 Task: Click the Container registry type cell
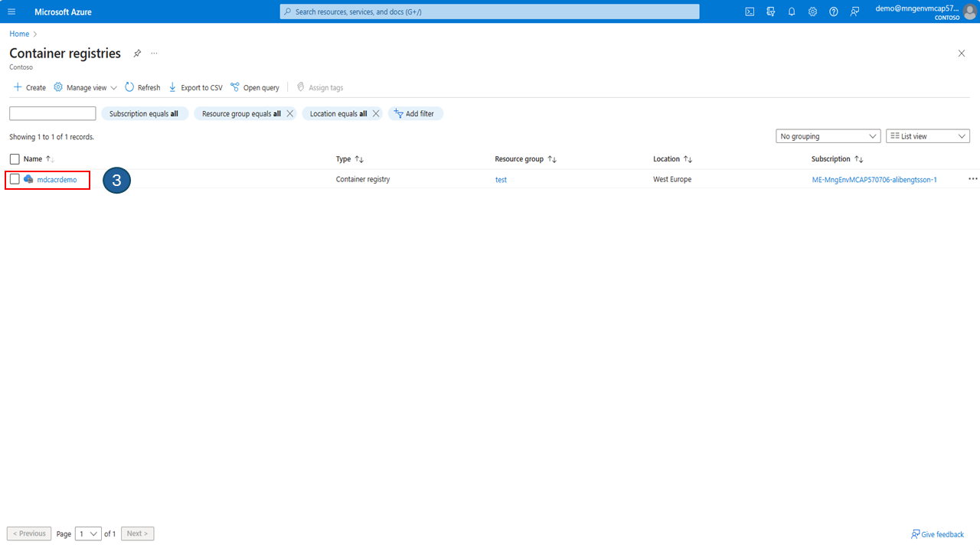[363, 180]
